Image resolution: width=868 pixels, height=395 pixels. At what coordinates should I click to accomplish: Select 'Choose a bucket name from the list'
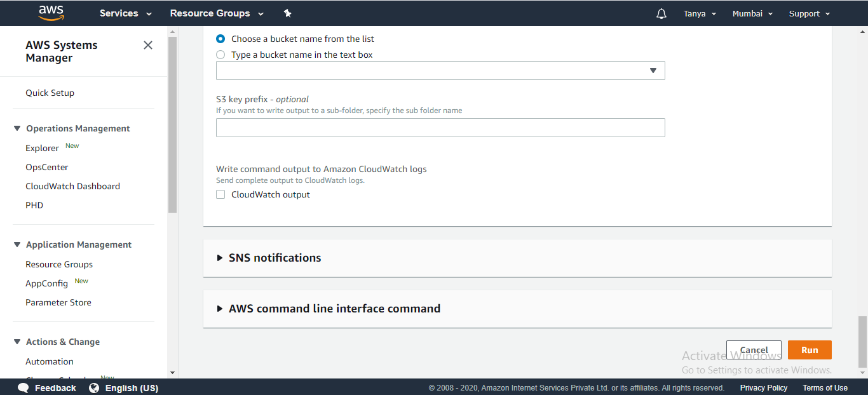[220, 39]
